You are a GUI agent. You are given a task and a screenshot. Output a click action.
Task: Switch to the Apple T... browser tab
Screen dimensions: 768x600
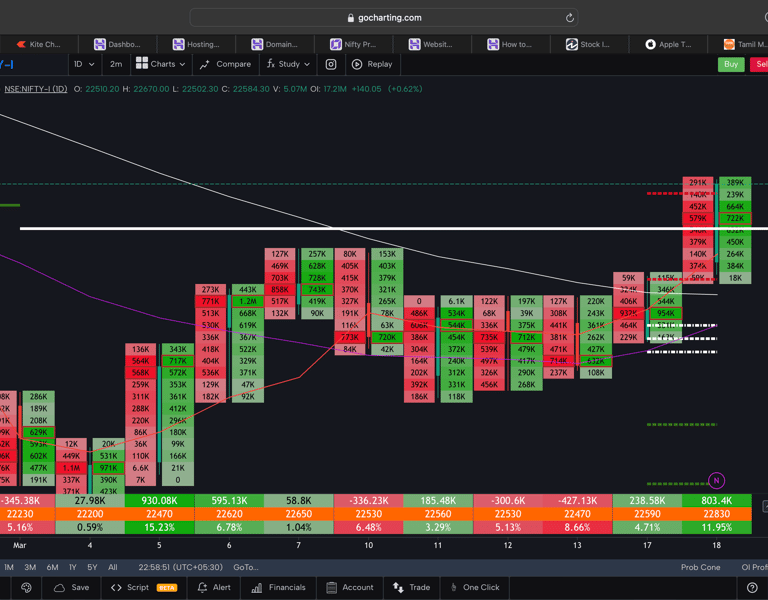point(668,44)
